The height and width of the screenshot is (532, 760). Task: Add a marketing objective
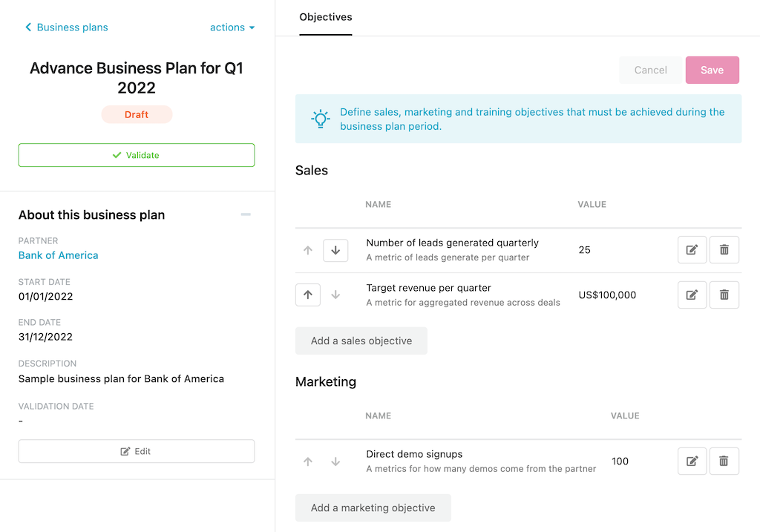(373, 508)
